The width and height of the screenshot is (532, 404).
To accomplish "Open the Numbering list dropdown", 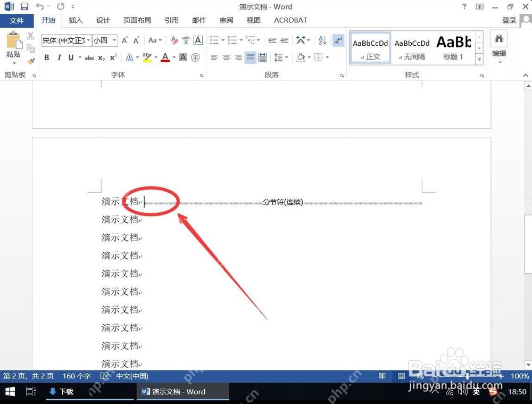I will pyautogui.click(x=241, y=40).
